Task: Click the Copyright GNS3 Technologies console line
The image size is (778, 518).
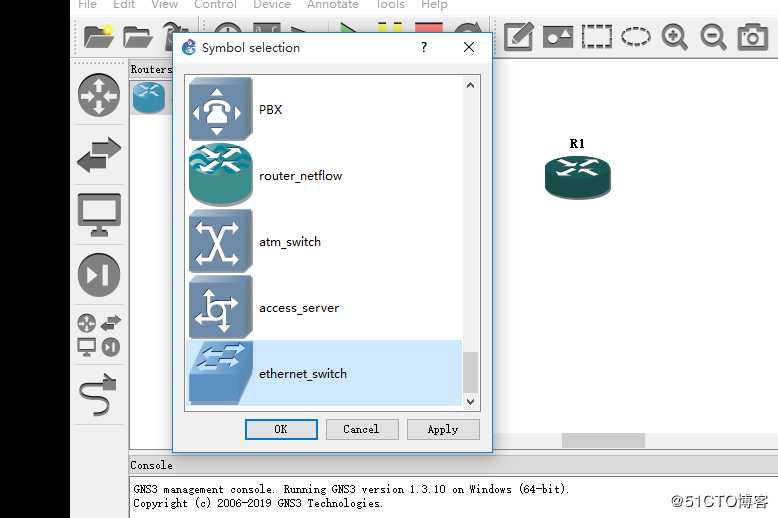Action: point(258,503)
